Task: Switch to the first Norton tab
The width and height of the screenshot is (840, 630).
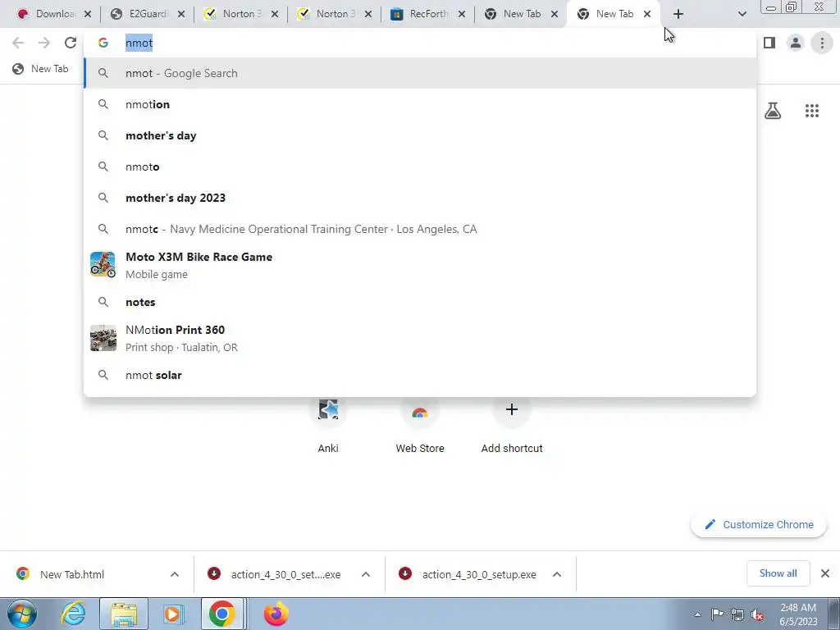Action: [x=234, y=15]
